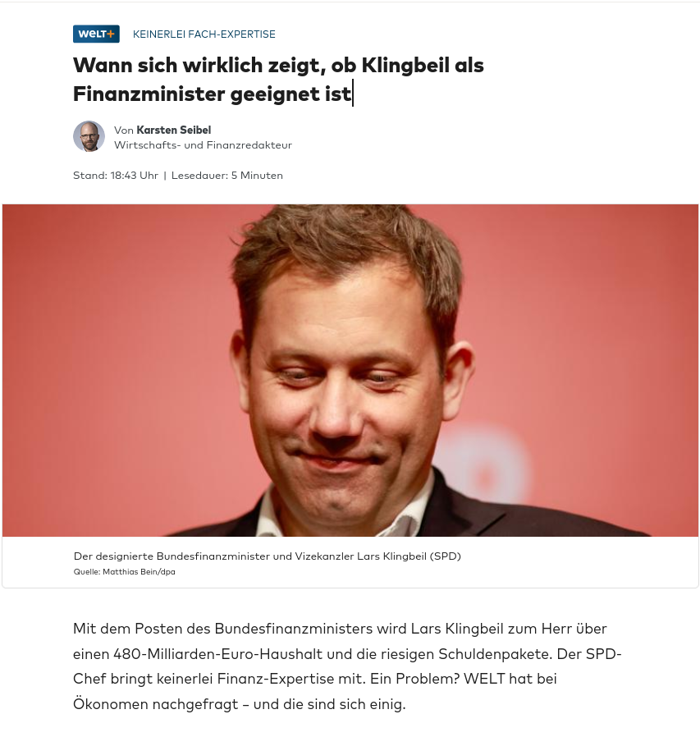Click the 'Stand: 18:43 Uhr' timestamp
Image resolution: width=700 pixels, height=737 pixels.
[116, 176]
